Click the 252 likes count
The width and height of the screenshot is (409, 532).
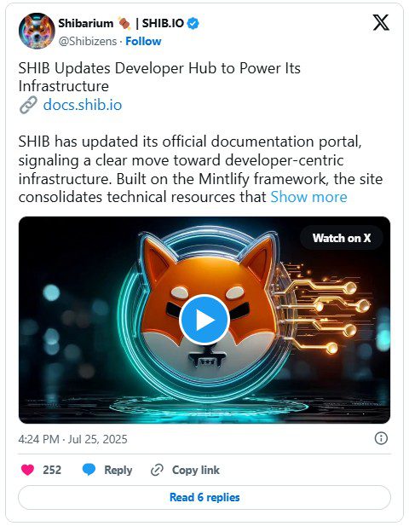[52, 470]
